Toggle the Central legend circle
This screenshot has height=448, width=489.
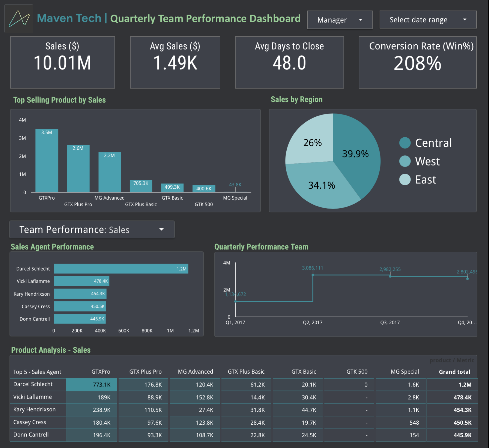click(405, 143)
